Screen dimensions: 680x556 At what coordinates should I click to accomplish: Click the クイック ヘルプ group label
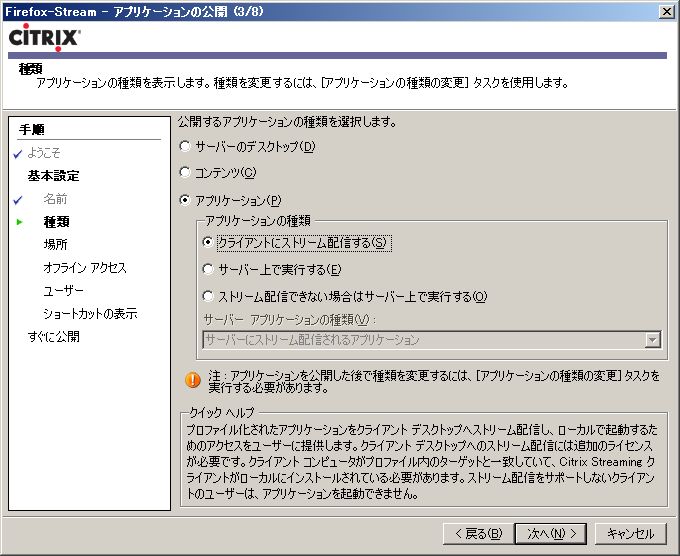pyautogui.click(x=221, y=412)
